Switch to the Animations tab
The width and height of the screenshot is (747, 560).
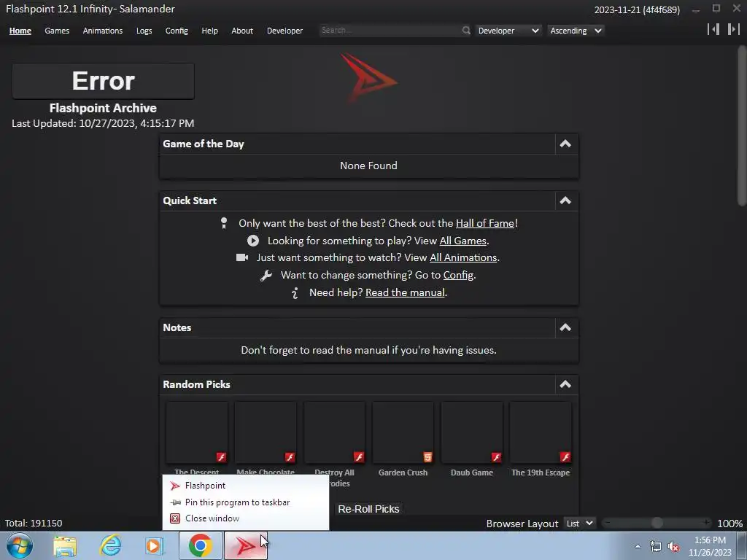coord(103,31)
